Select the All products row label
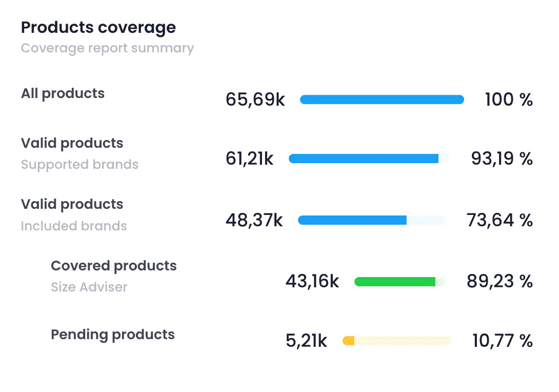This screenshot has height=392, width=559. (63, 93)
